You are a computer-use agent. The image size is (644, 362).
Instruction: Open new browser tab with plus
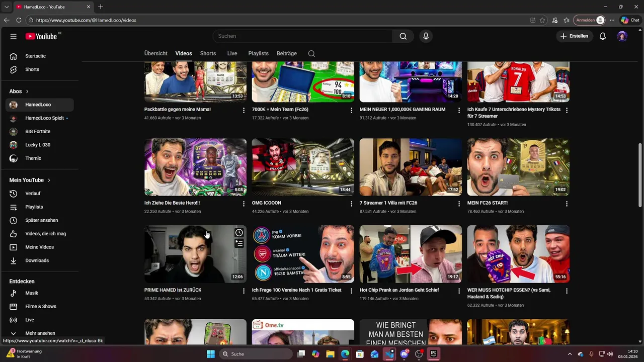click(101, 7)
